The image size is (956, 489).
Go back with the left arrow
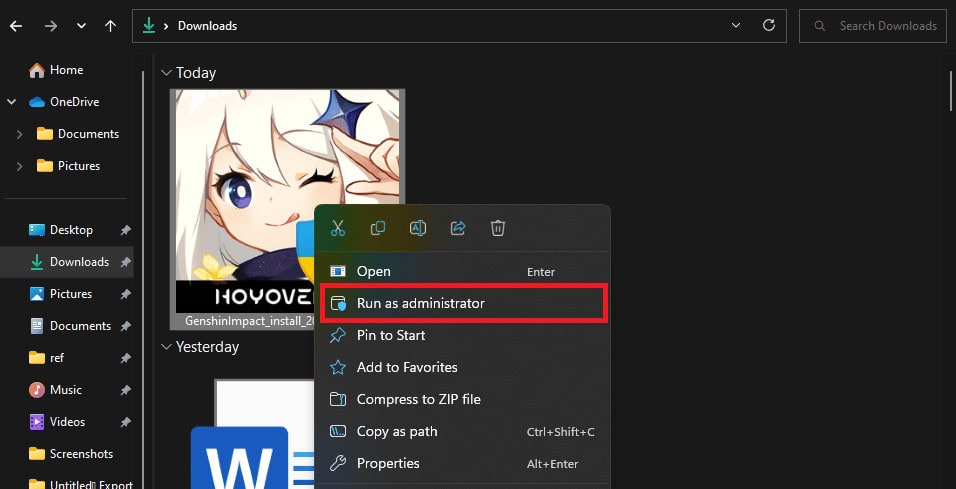16,26
